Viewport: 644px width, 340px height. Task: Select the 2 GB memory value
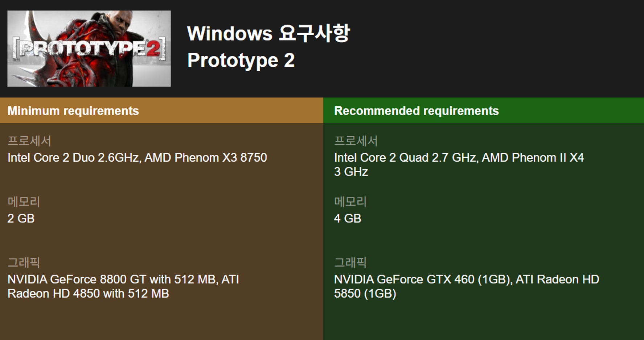coord(21,219)
